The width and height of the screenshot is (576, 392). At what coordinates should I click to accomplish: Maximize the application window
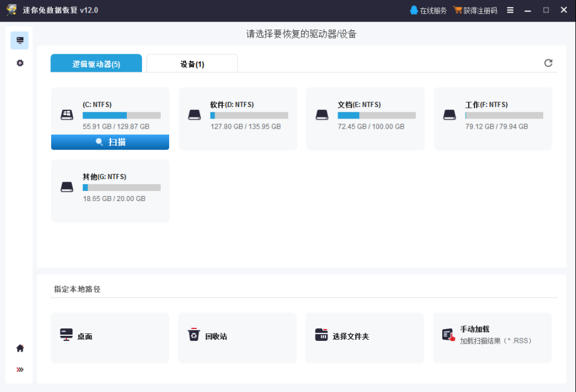(546, 10)
